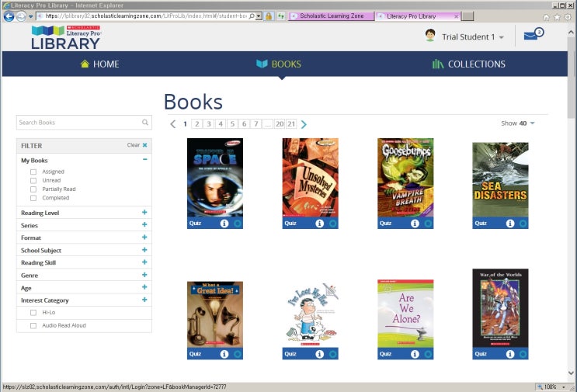Click the security lock icon in address bar

pyautogui.click(x=269, y=16)
